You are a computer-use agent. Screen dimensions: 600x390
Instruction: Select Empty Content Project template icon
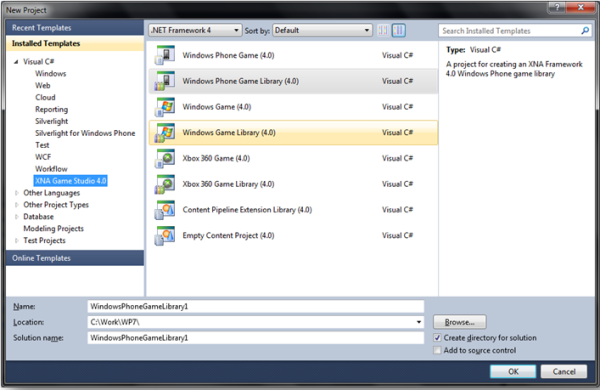pyautogui.click(x=165, y=235)
